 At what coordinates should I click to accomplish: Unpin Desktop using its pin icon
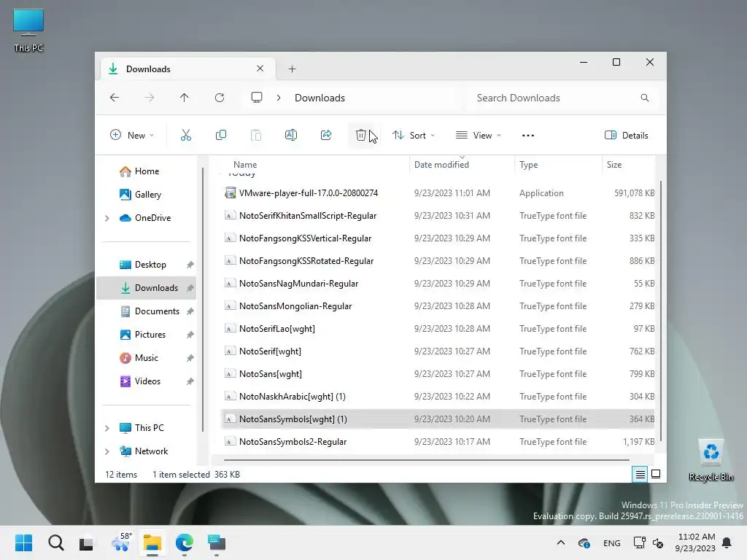coord(190,265)
